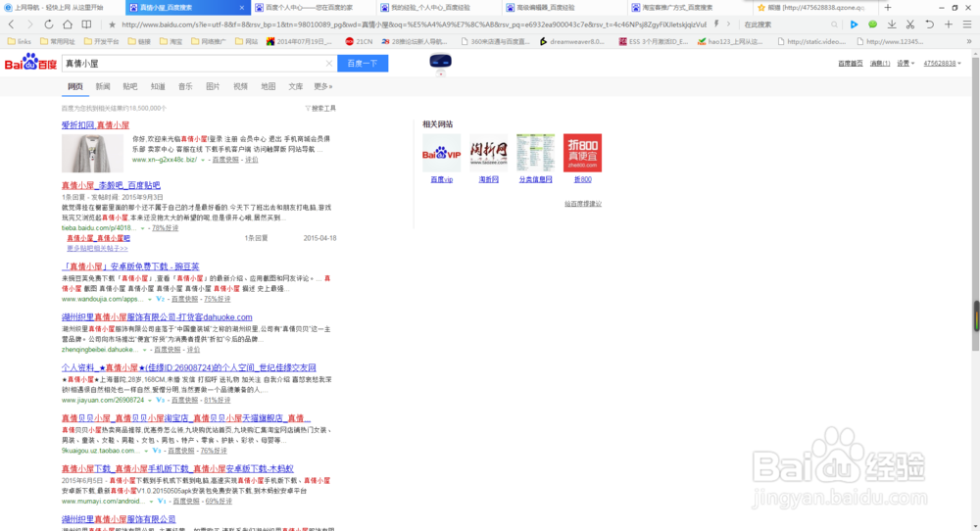Show more bookmarks with the double chevron
Viewport: 980px width, 531px height.
click(969, 41)
